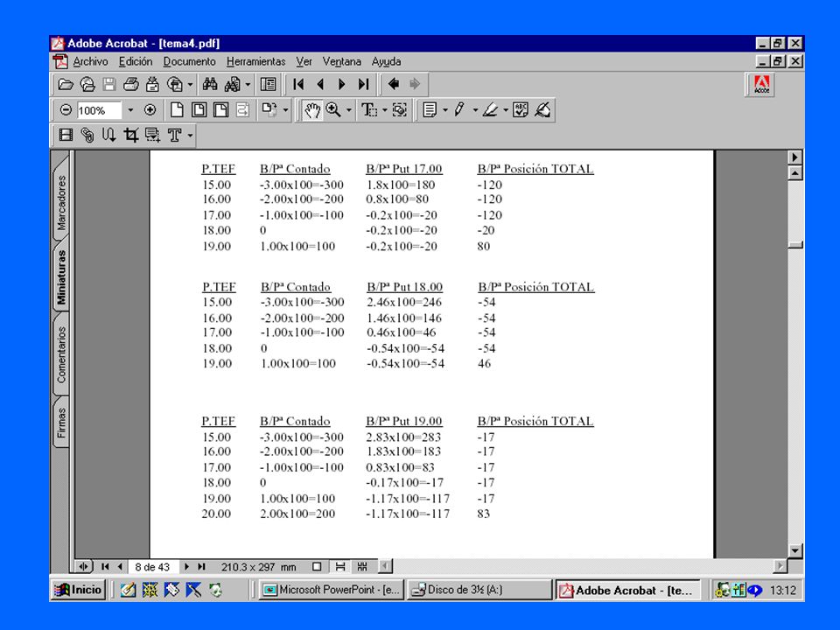Open the Archivo menu
Screen dimensions: 840x630
pos(90,61)
